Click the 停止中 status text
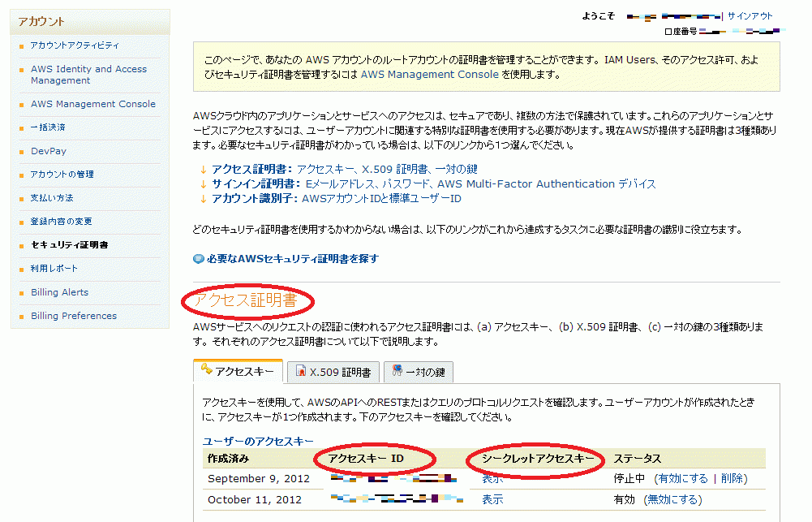The width and height of the screenshot is (812, 522). pyautogui.click(x=629, y=478)
